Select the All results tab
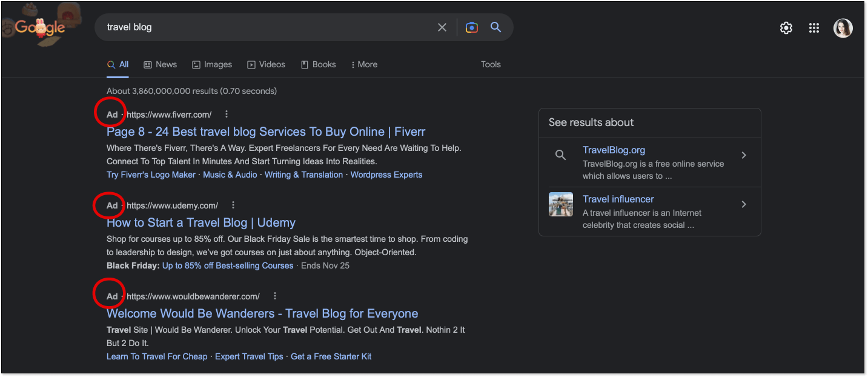Image resolution: width=868 pixels, height=377 pixels. 118,64
